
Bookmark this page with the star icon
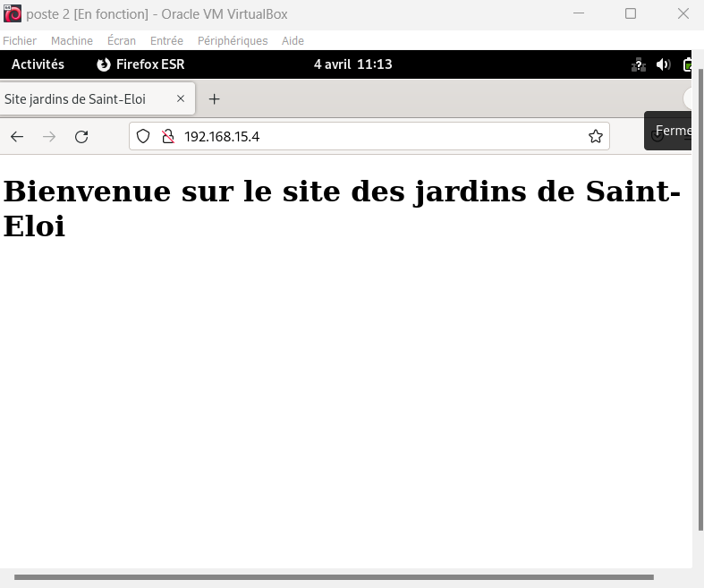coord(595,136)
